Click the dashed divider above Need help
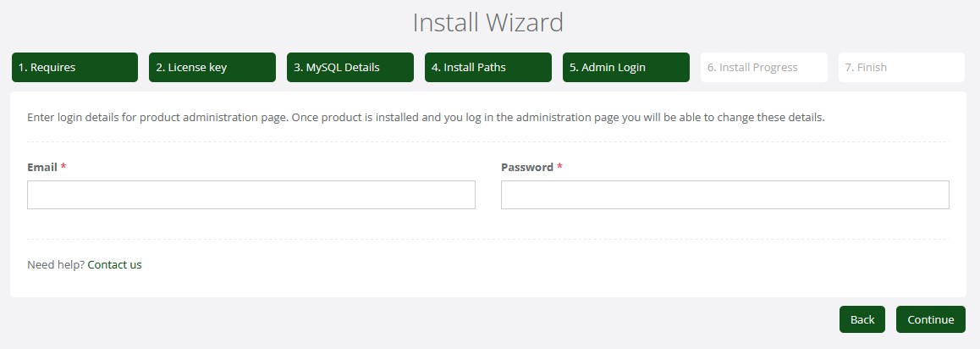Screen dimensions: 980x349 click(488, 239)
